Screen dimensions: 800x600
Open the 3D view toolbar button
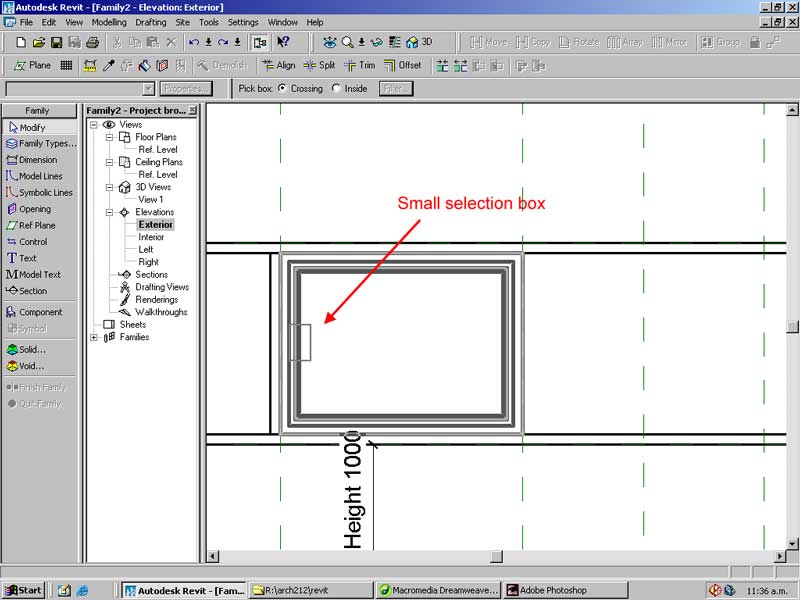pos(419,42)
